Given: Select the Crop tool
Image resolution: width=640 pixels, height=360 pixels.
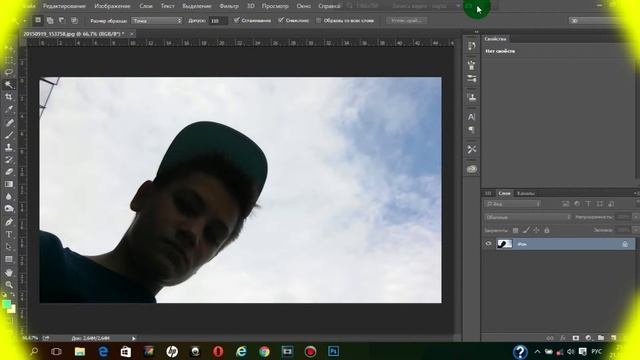Looking at the screenshot, I should pyautogui.click(x=9, y=97).
